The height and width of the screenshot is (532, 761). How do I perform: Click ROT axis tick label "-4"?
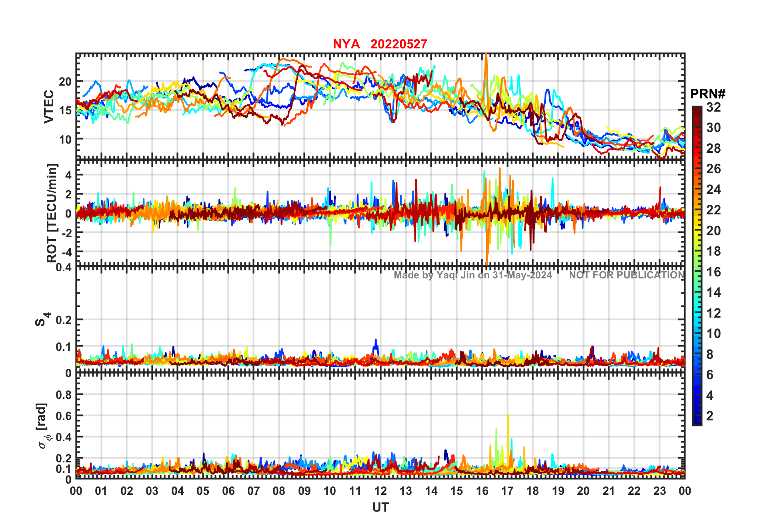(67, 252)
